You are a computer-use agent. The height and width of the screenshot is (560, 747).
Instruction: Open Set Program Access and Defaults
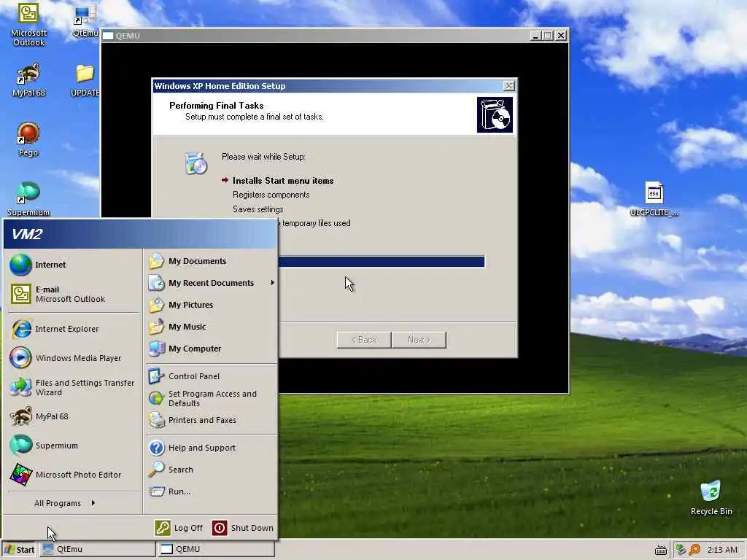click(x=212, y=399)
